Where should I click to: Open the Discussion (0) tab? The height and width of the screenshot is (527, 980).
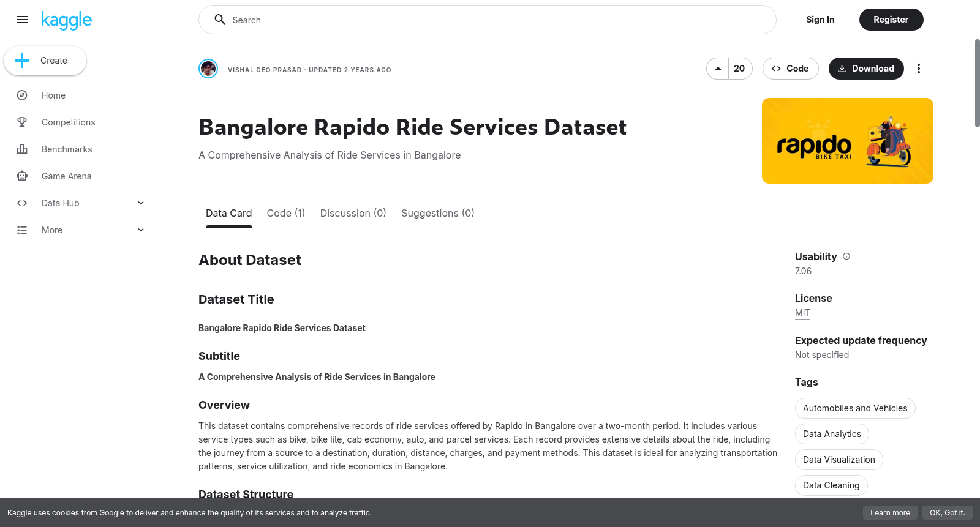(353, 213)
